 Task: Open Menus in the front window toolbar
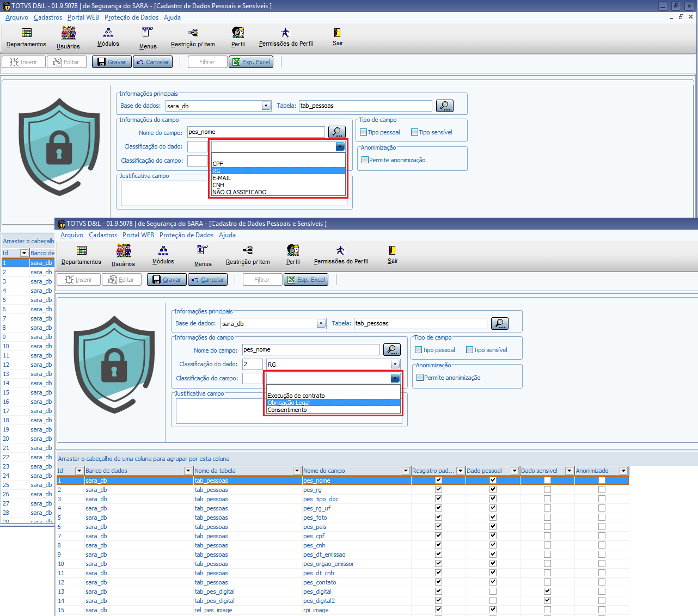coord(203,255)
